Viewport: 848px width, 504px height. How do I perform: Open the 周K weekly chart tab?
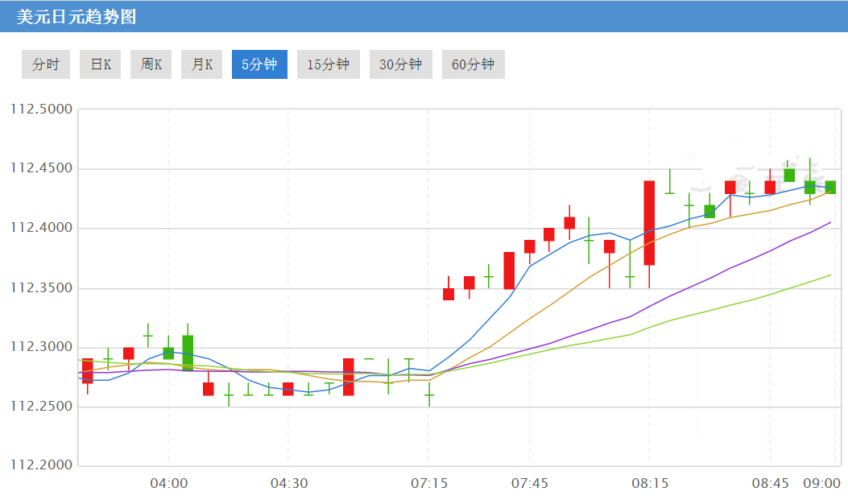coord(151,64)
